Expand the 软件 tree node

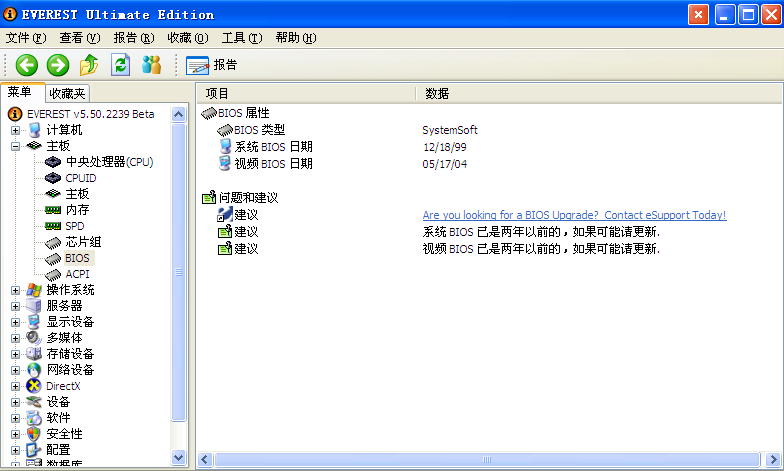[16, 418]
